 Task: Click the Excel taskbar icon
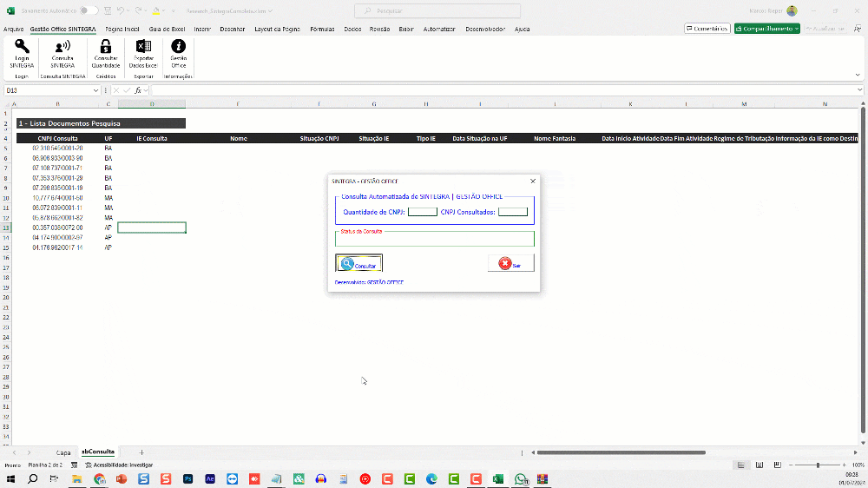[497, 478]
